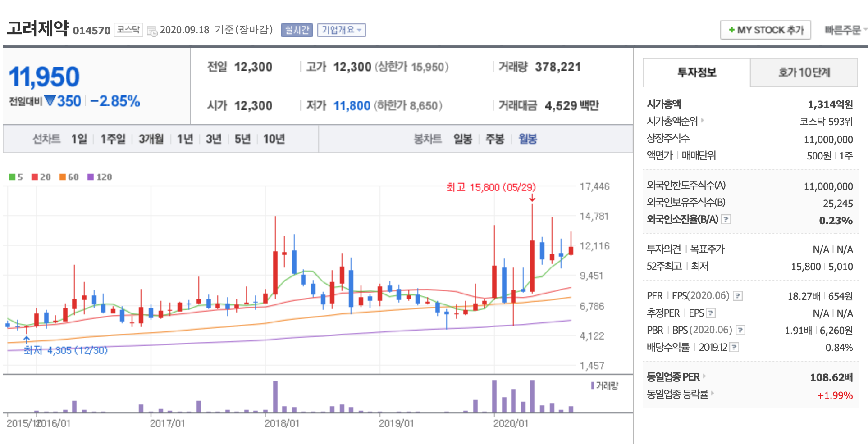Open help icon next to 추정PER EPS
The height and width of the screenshot is (444, 868).
coord(711,313)
